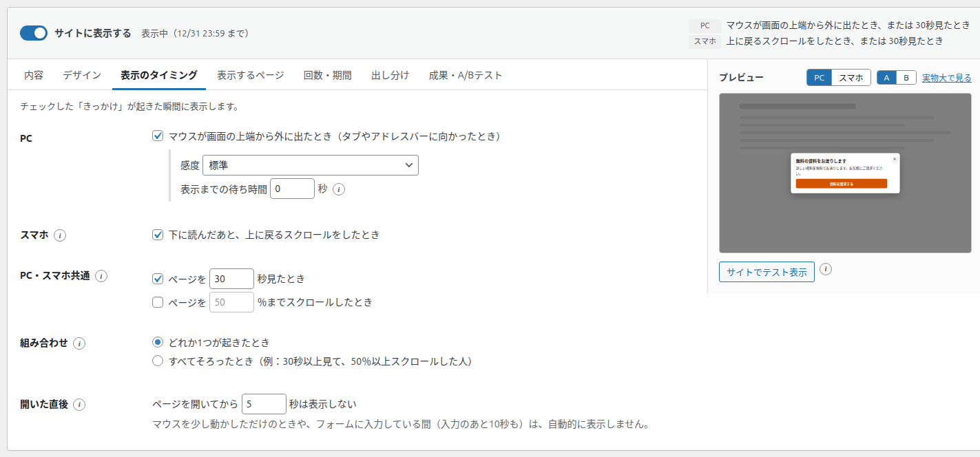The width and height of the screenshot is (980, 457).
Task: Click the 表示中（12/31 23:59 まで）status text
Action: coord(195,34)
